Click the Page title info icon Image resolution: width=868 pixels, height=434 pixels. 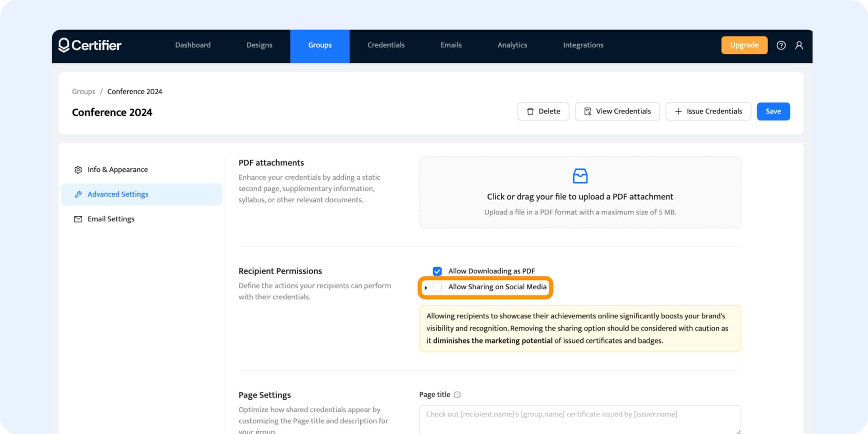coord(457,395)
